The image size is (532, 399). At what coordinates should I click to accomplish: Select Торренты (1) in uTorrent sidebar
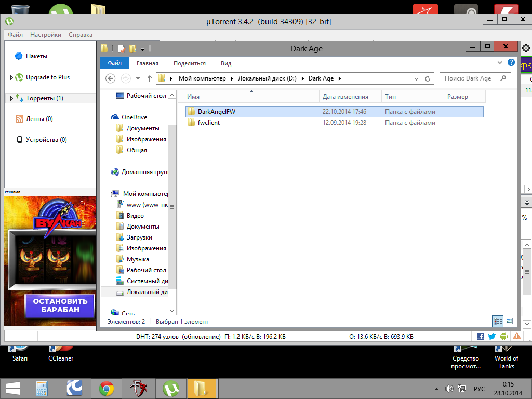click(45, 98)
